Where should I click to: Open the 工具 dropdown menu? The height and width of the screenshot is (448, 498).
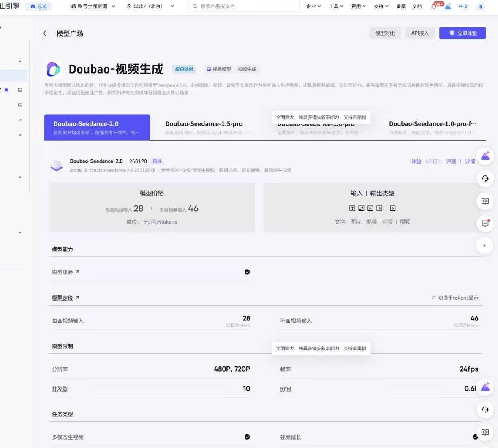(336, 6)
